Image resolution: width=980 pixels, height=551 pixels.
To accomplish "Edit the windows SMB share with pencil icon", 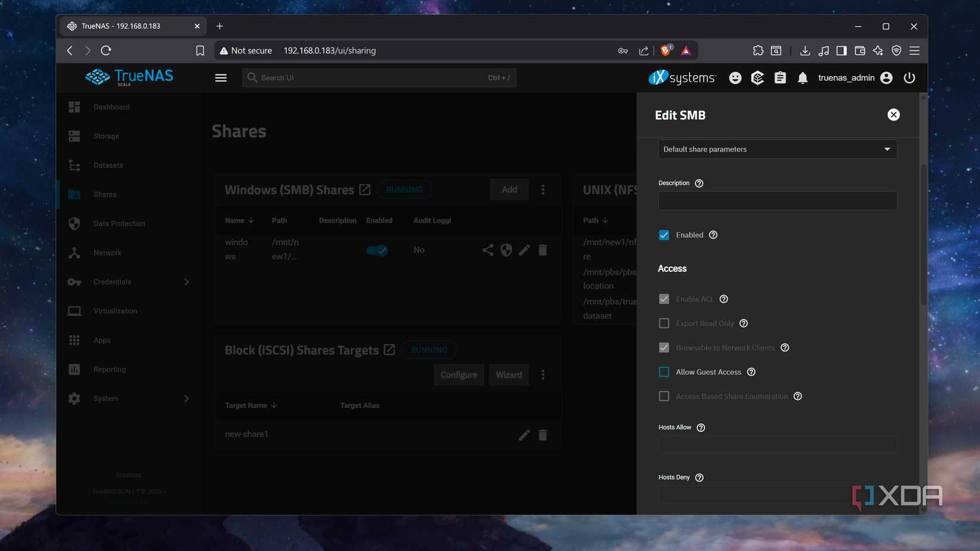I will point(524,249).
